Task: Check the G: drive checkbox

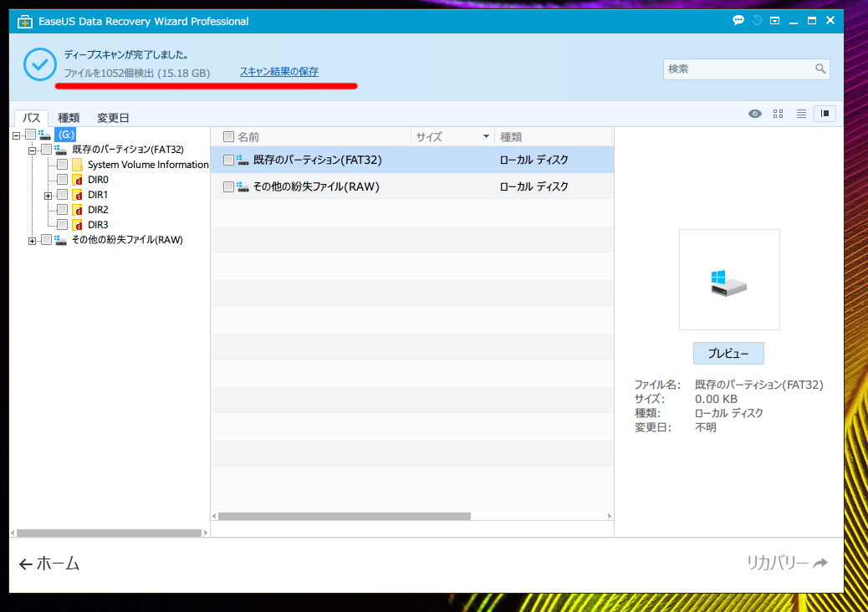Action: point(31,135)
